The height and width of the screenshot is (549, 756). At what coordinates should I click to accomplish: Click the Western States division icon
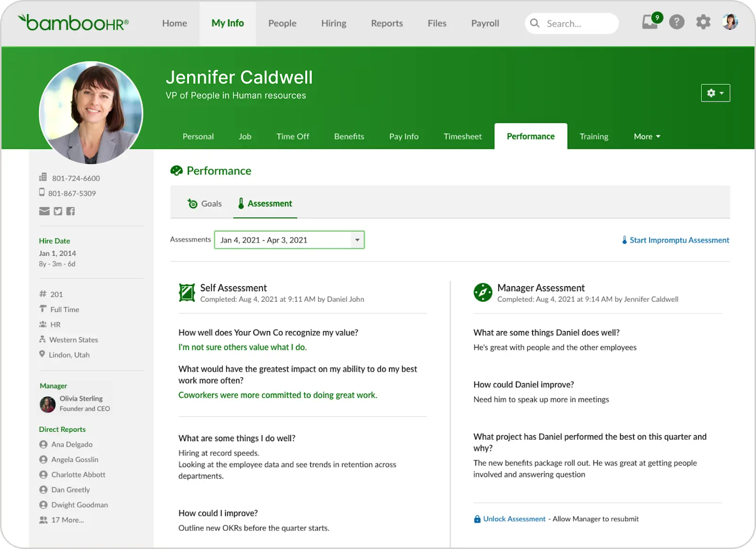pyautogui.click(x=43, y=339)
